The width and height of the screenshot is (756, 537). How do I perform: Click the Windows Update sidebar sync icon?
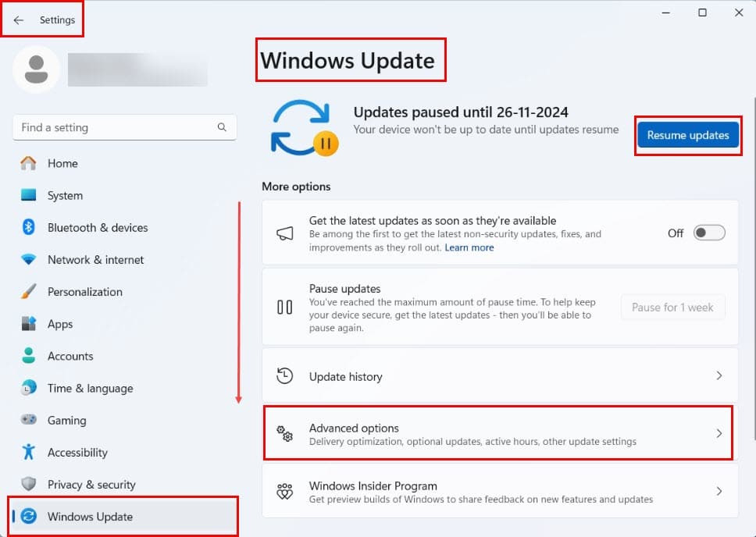pos(28,516)
